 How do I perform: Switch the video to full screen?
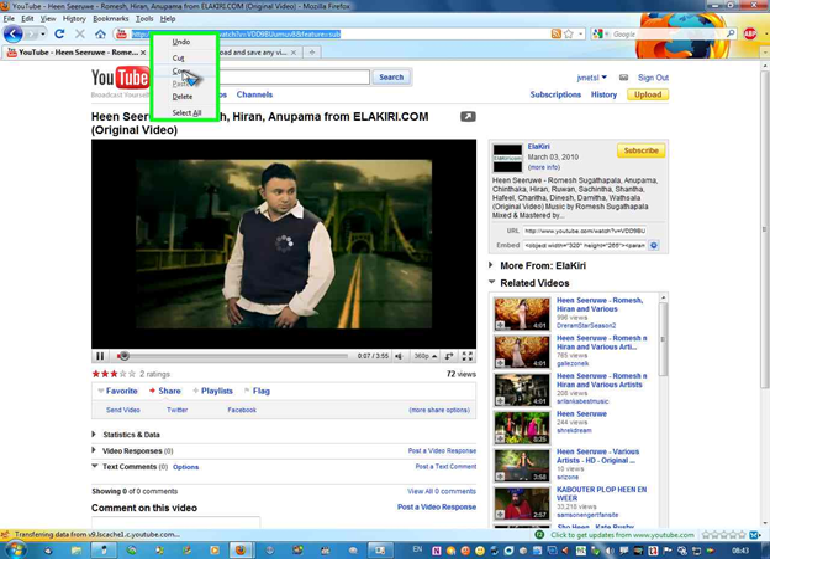pos(468,356)
